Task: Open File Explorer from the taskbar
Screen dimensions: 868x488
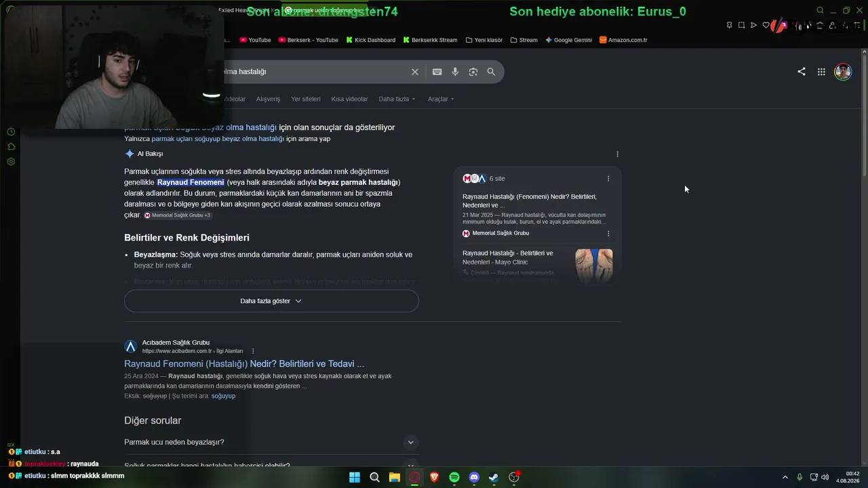Action: [395, 477]
